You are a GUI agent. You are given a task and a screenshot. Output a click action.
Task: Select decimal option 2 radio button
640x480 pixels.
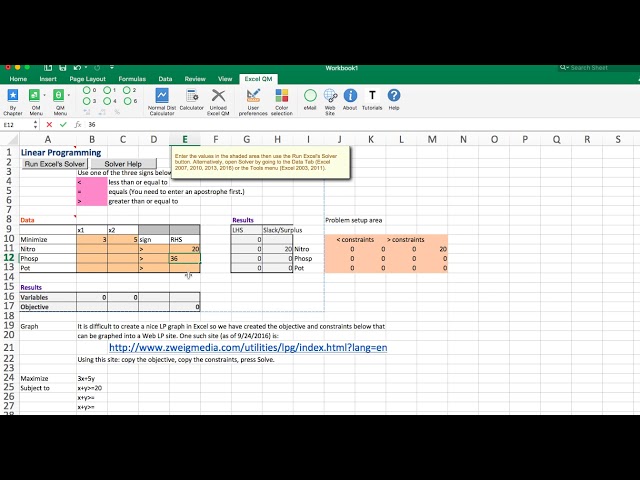click(x=127, y=90)
